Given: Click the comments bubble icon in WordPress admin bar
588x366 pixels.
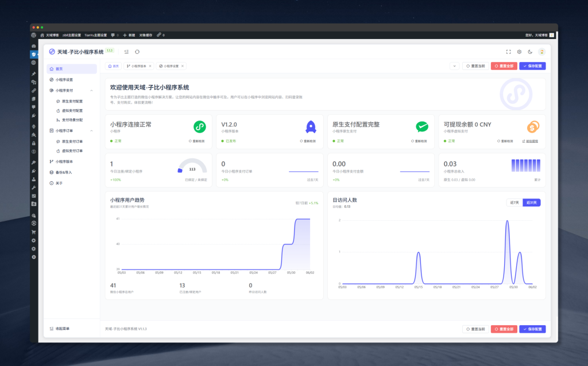Looking at the screenshot, I should click(x=113, y=35).
